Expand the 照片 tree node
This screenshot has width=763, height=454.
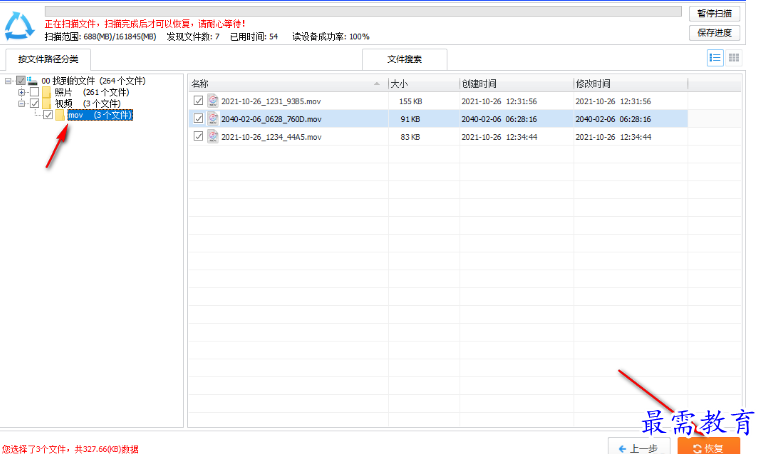22,92
